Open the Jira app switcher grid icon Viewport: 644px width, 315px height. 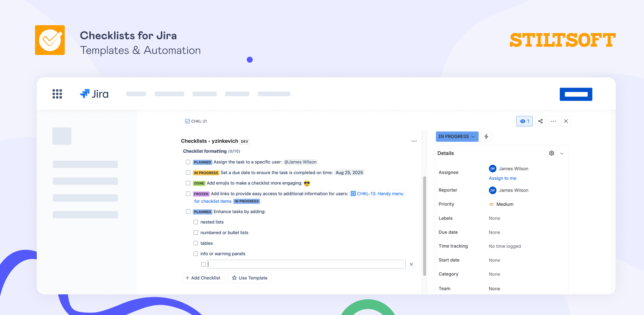57,93
